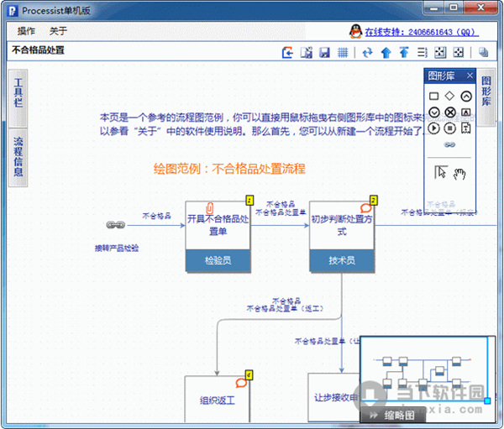The height and width of the screenshot is (429, 504).
Task: Click the QQ penguin icon
Action: tap(355, 32)
